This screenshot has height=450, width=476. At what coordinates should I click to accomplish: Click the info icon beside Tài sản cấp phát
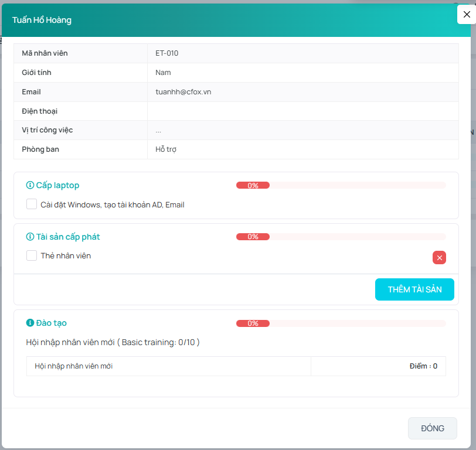pyautogui.click(x=30, y=237)
